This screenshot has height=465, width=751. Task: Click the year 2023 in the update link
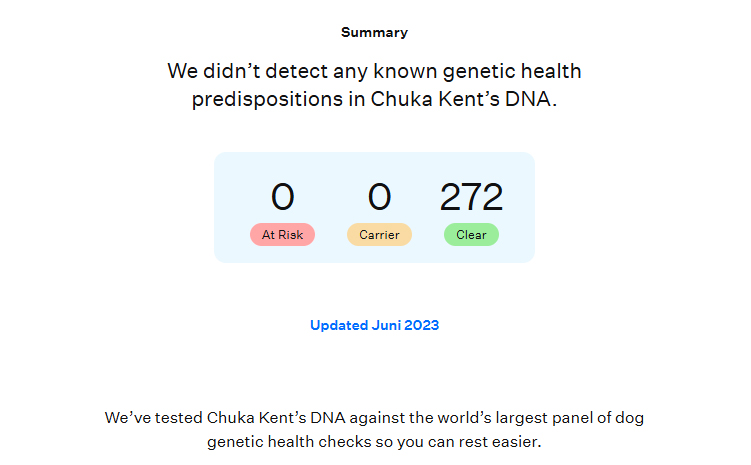[421, 325]
